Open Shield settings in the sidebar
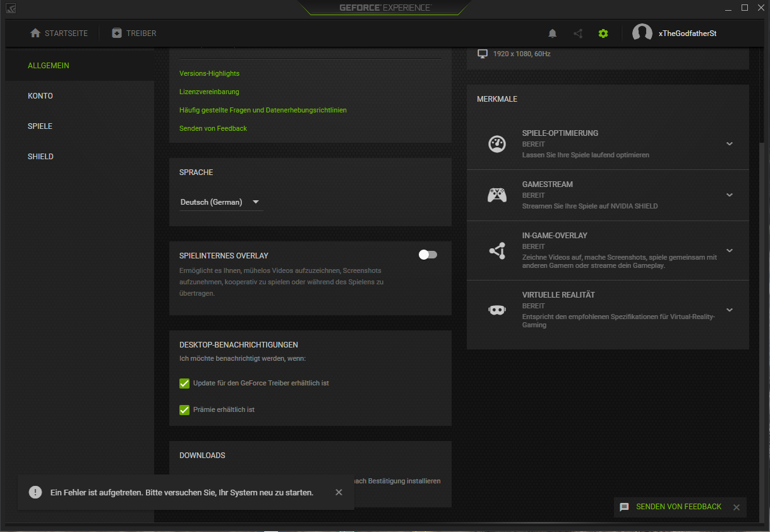 point(80,157)
